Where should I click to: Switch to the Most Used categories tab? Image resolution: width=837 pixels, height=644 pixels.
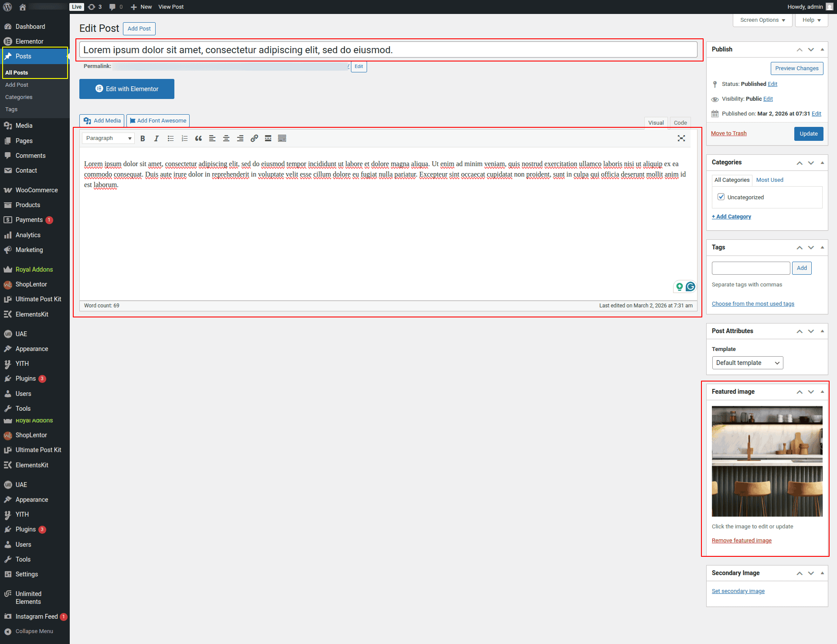769,180
